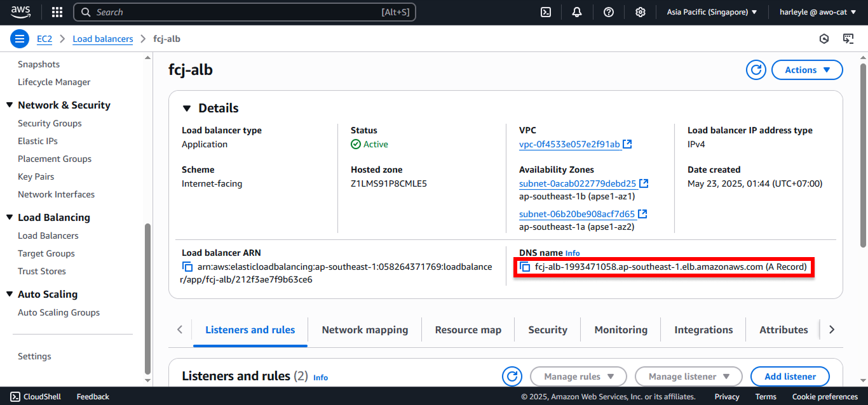Viewport: 868px width, 405px height.
Task: Open external link icon for subnet-06b20be908acf7d65
Action: (642, 214)
